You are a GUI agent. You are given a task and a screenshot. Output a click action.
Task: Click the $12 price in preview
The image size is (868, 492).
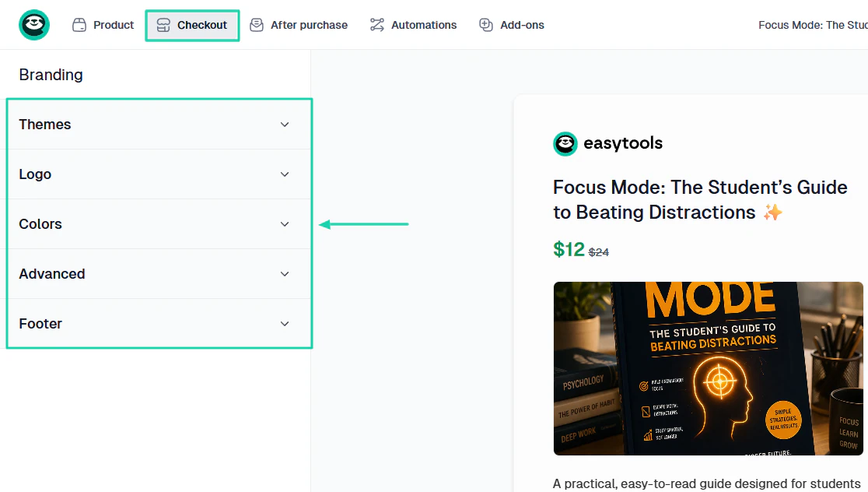coord(569,249)
